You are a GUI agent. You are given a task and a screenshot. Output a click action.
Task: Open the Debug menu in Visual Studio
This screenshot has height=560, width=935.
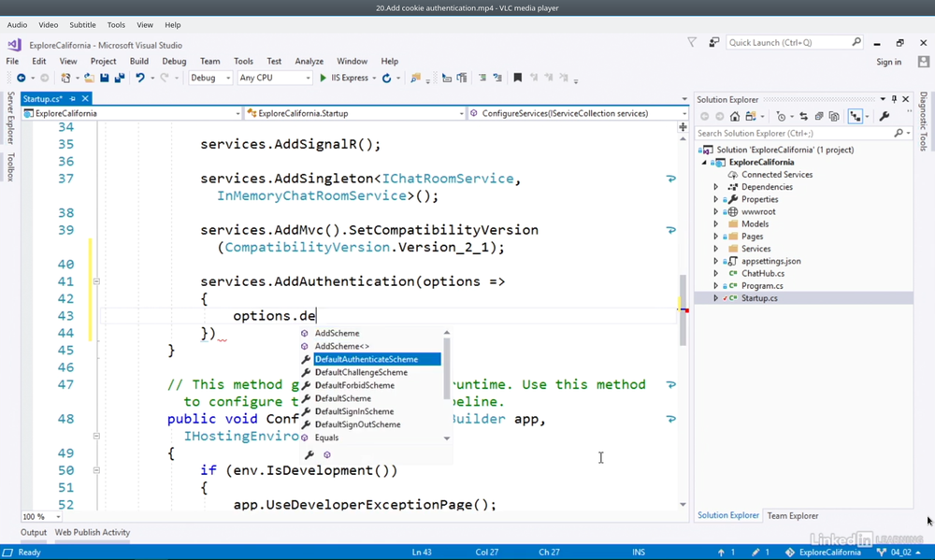pyautogui.click(x=174, y=62)
